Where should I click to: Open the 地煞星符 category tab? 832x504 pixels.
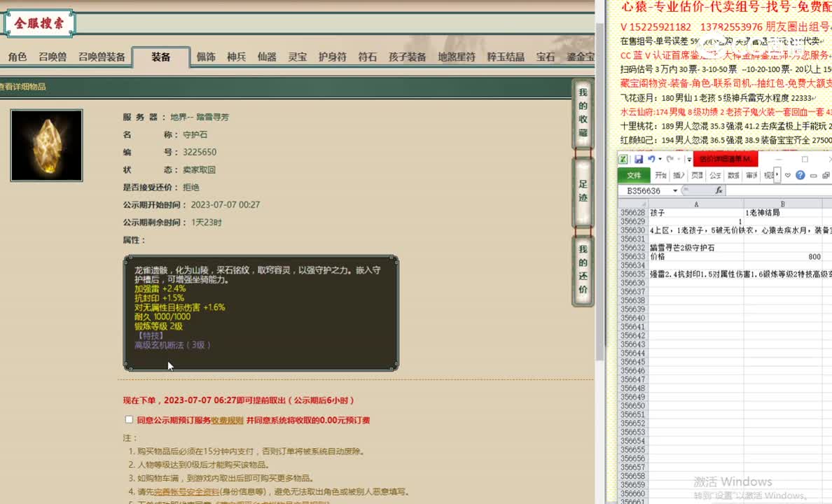click(x=457, y=57)
